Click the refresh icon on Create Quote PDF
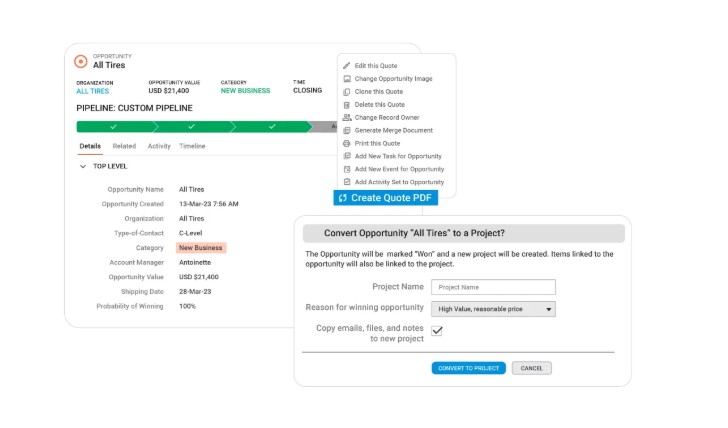The width and height of the screenshot is (728, 428). [x=343, y=198]
